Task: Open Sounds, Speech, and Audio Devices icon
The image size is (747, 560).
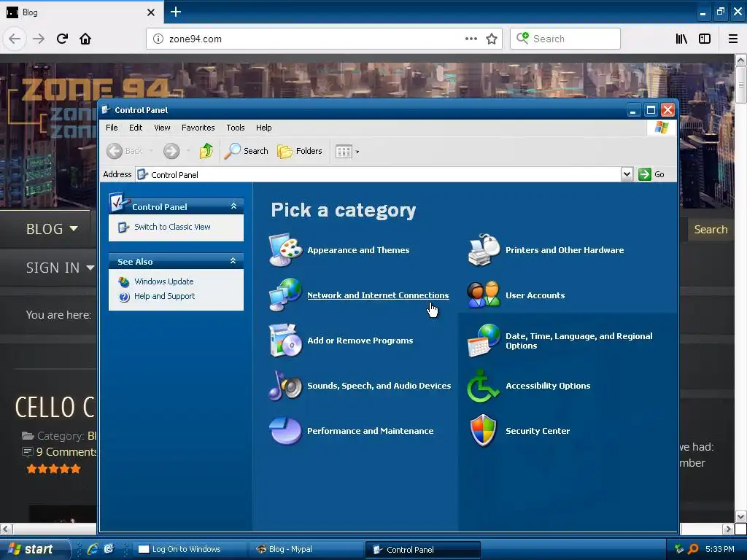Action: coord(285,386)
